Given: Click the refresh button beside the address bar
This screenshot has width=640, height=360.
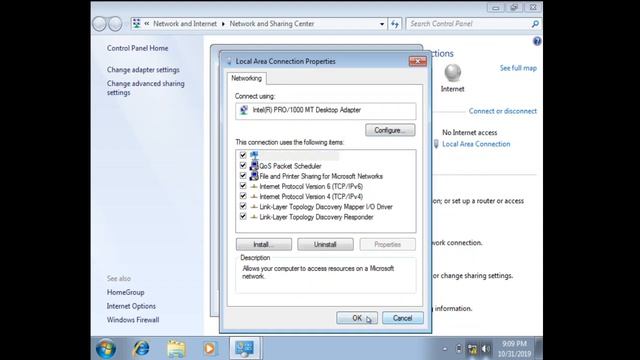Looking at the screenshot, I should click(395, 24).
